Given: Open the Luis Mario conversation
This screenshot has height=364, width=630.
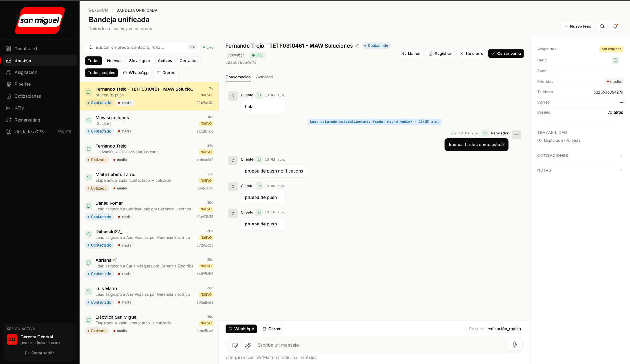Looking at the screenshot, I should pos(149,296).
